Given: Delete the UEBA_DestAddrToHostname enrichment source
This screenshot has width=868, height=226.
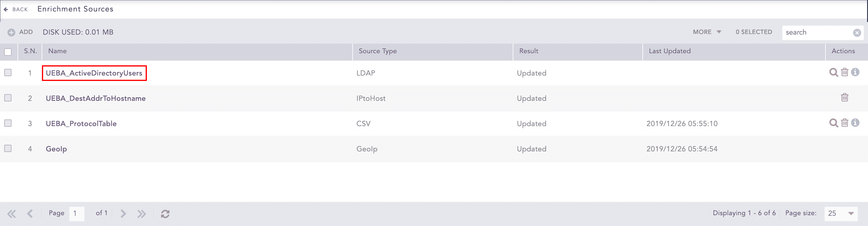Looking at the screenshot, I should 844,98.
